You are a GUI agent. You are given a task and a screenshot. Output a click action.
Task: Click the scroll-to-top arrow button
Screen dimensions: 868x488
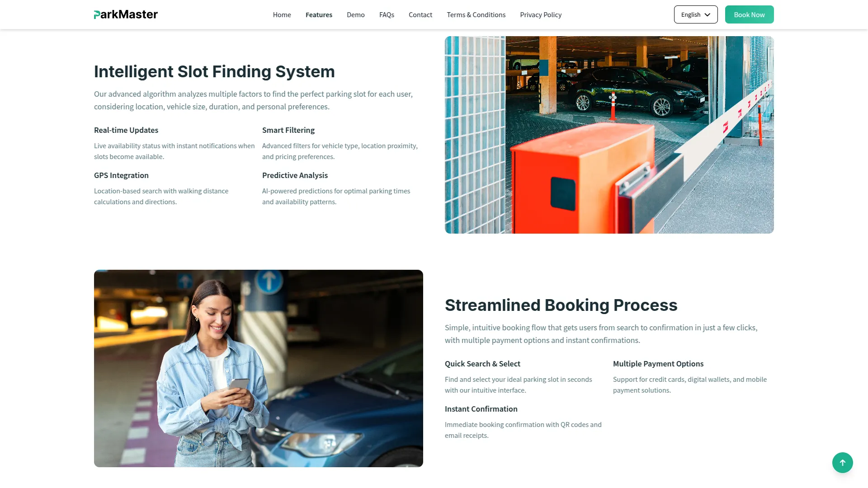(842, 462)
